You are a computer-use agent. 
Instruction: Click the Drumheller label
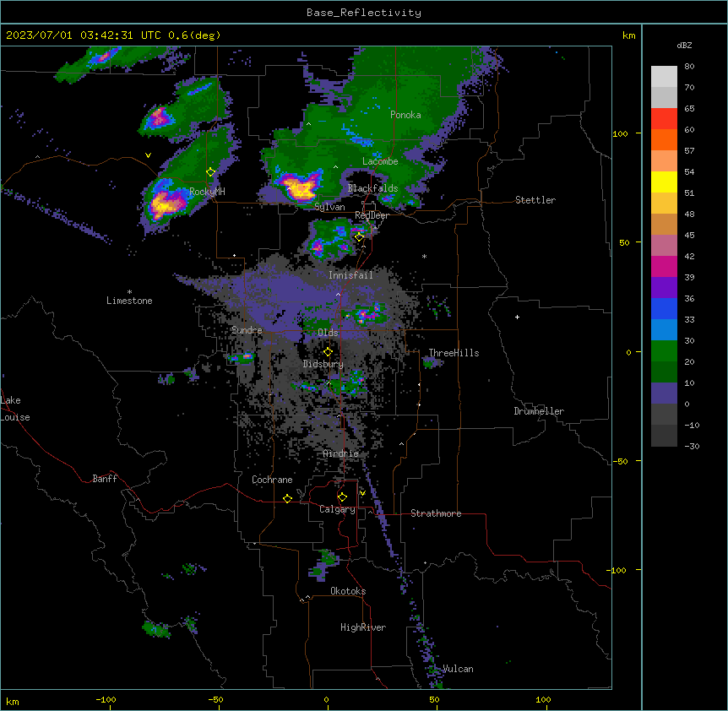pyautogui.click(x=539, y=411)
